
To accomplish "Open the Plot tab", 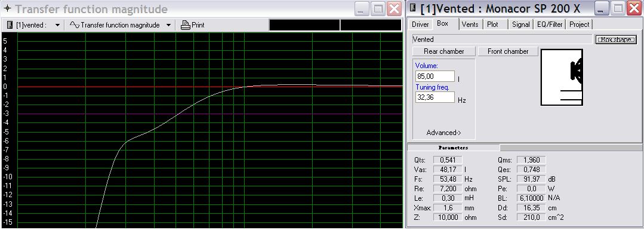I will tap(492, 24).
